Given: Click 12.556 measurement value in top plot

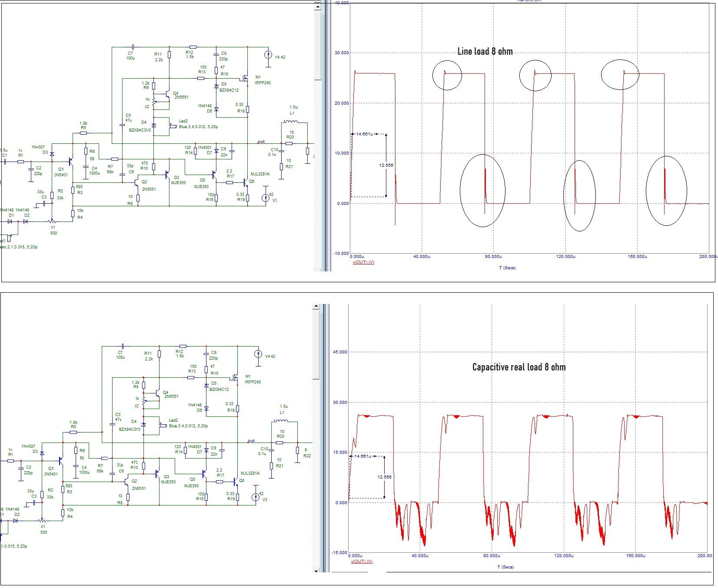Looking at the screenshot, I should pos(386,165).
